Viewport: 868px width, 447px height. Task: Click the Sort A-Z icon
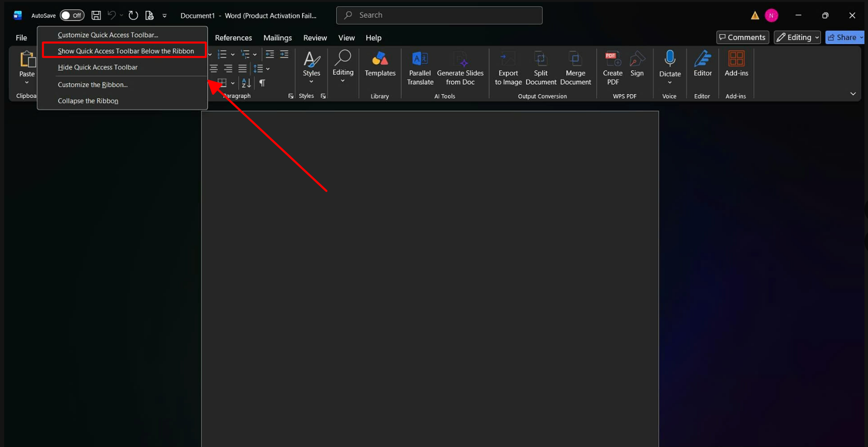coord(246,83)
